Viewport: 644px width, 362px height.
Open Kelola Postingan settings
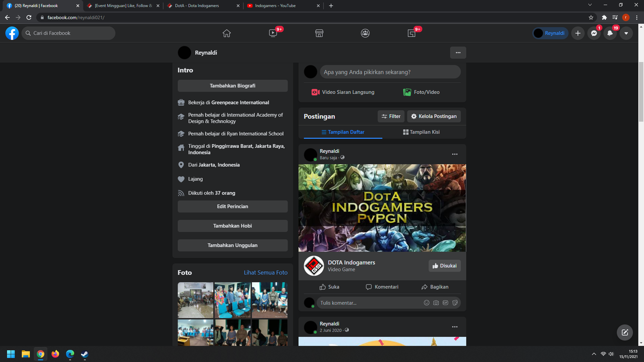434,116
